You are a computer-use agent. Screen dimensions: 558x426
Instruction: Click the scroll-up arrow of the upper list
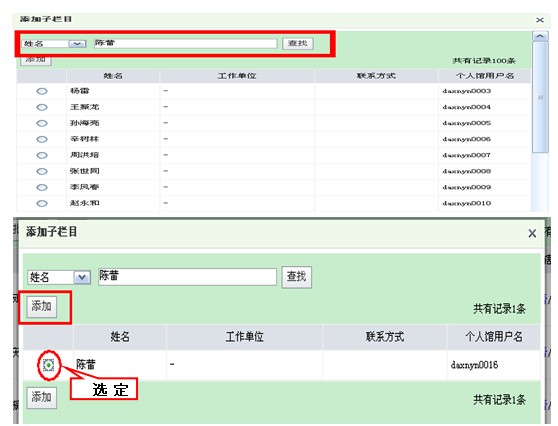tap(540, 36)
